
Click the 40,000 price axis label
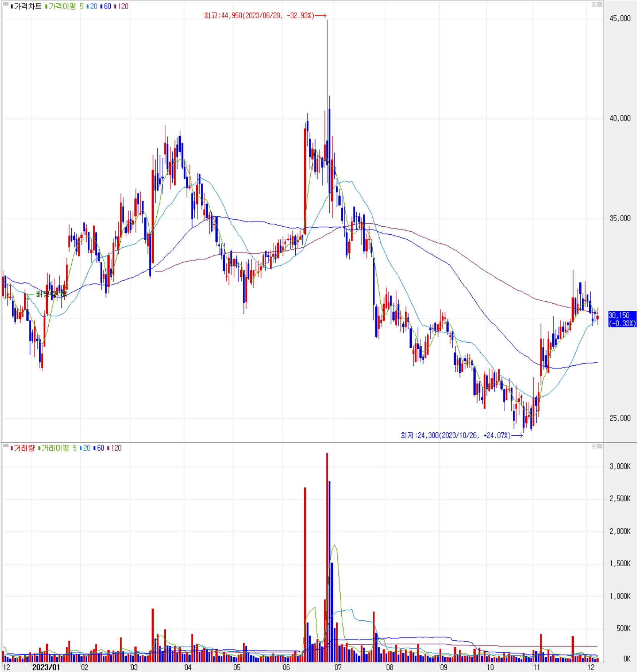[x=620, y=118]
